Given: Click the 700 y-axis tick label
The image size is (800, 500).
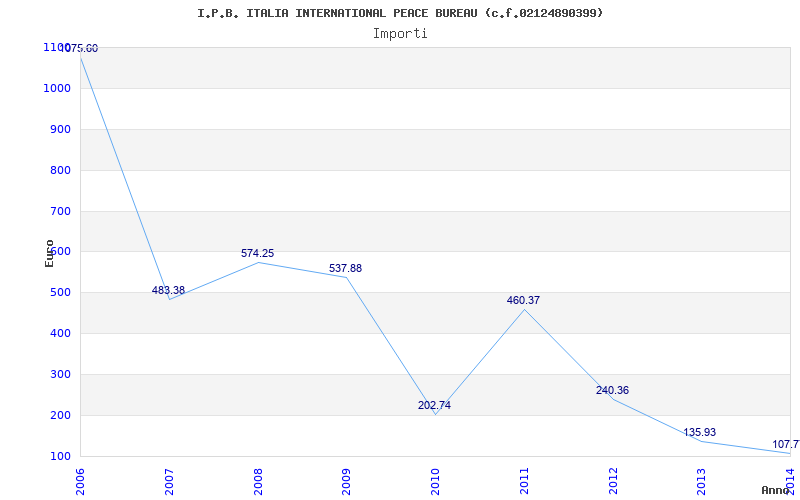Looking at the screenshot, I should click(62, 211).
